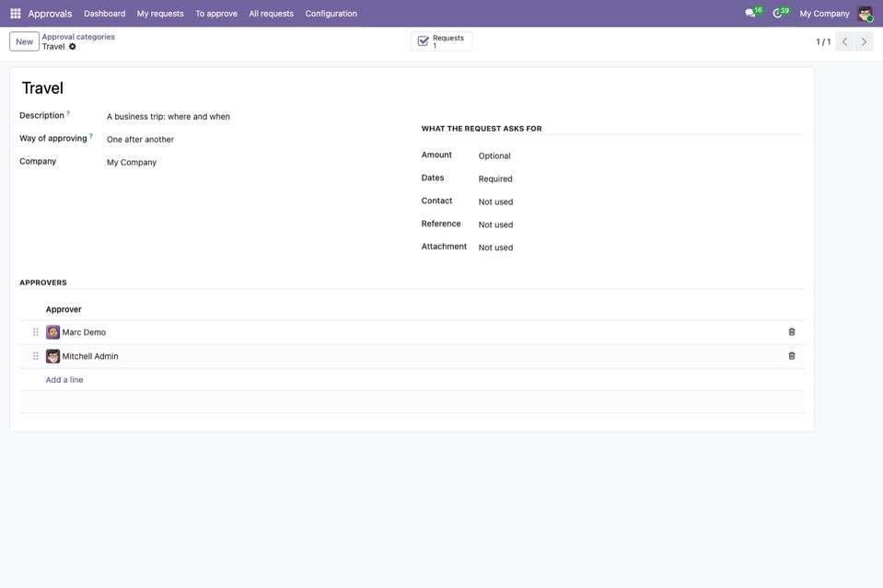
Task: Edit the Description text field
Action: tap(253, 117)
